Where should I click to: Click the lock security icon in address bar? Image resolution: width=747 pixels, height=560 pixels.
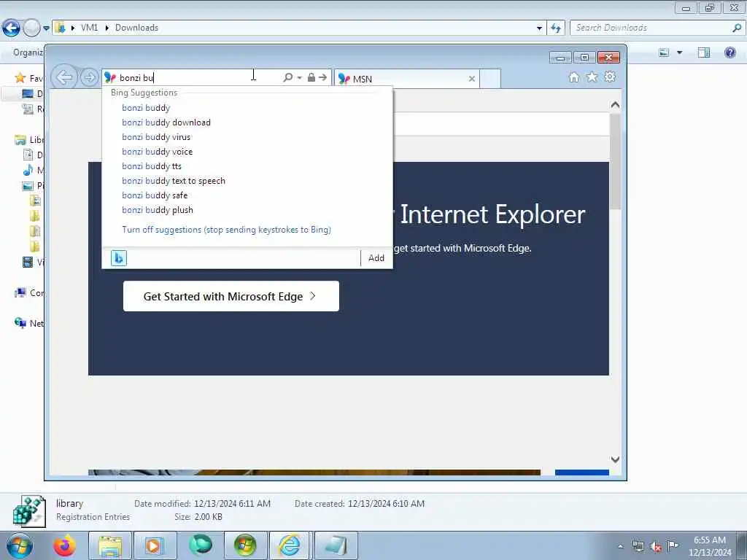[311, 77]
